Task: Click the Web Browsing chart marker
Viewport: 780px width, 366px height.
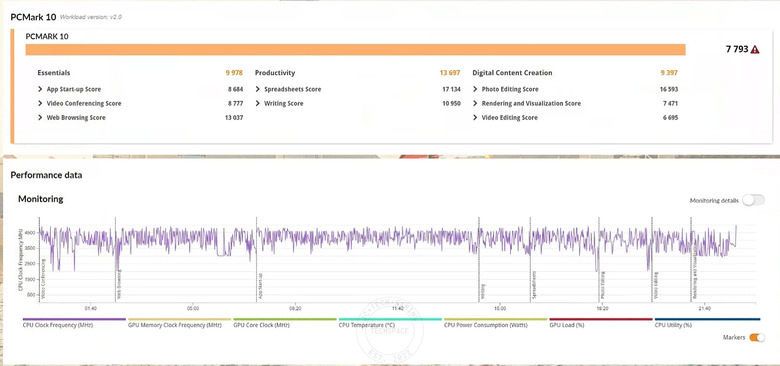Action: pos(119,284)
